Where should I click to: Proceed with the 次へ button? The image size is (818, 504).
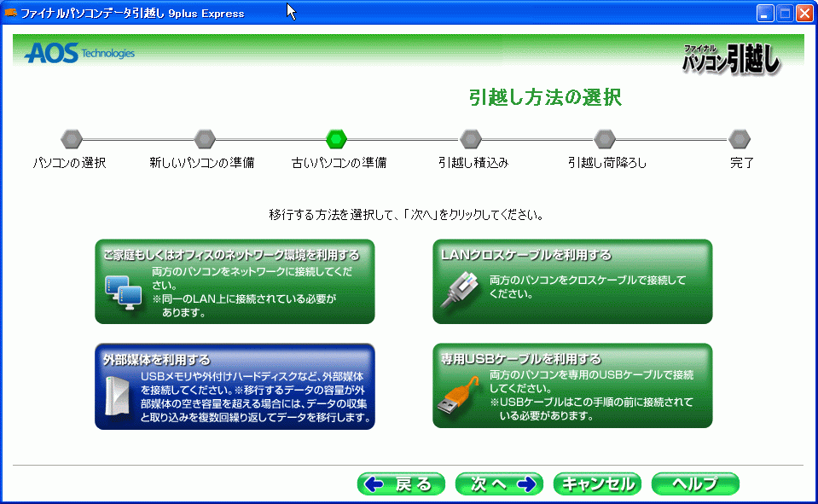(x=499, y=484)
